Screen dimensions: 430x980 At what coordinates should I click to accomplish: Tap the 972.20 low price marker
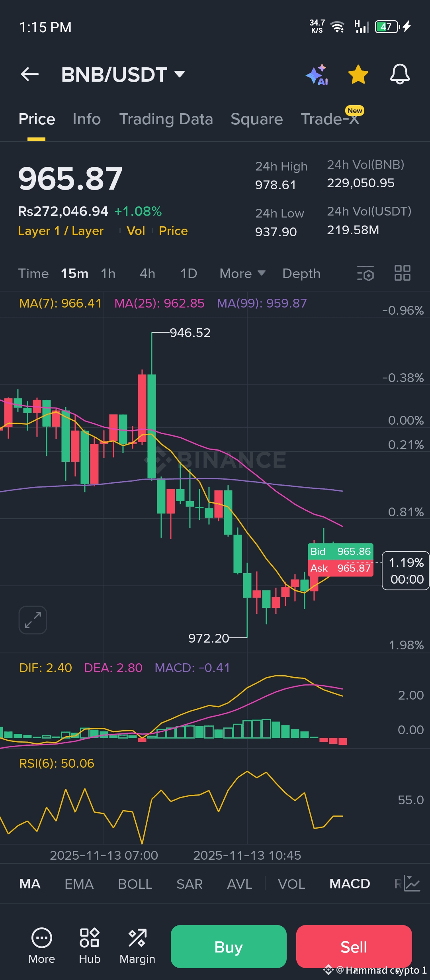[209, 638]
